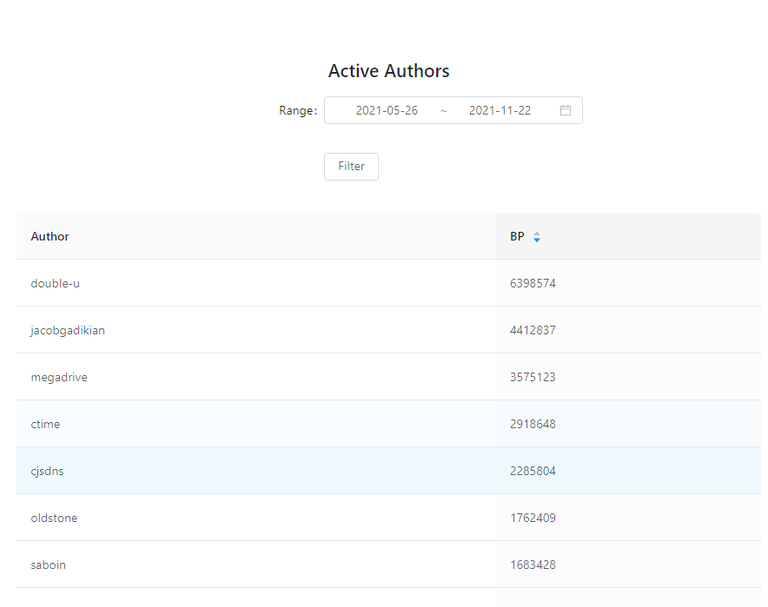Image resolution: width=768 pixels, height=607 pixels.
Task: Click BP value 1762409
Action: [x=533, y=518]
